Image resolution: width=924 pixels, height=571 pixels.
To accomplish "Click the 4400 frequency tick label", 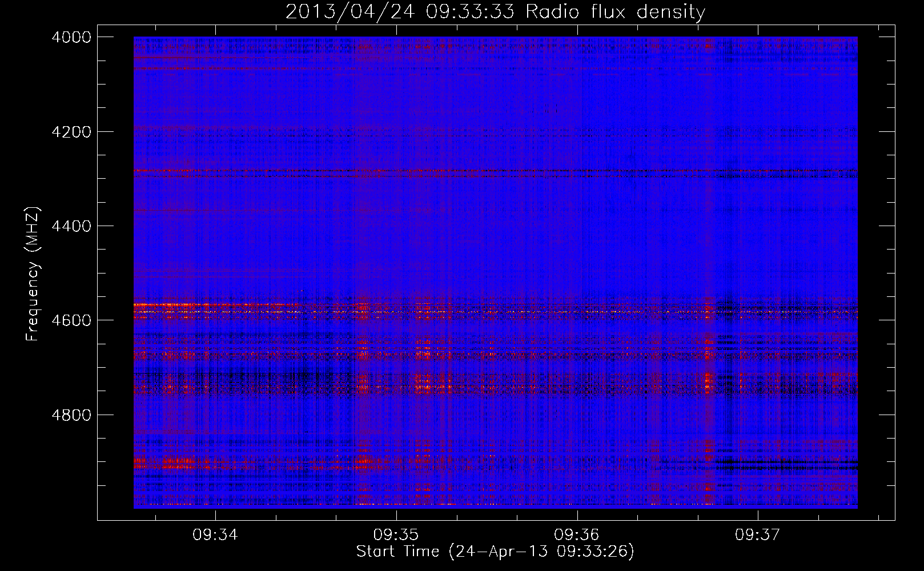I will tap(71, 226).
